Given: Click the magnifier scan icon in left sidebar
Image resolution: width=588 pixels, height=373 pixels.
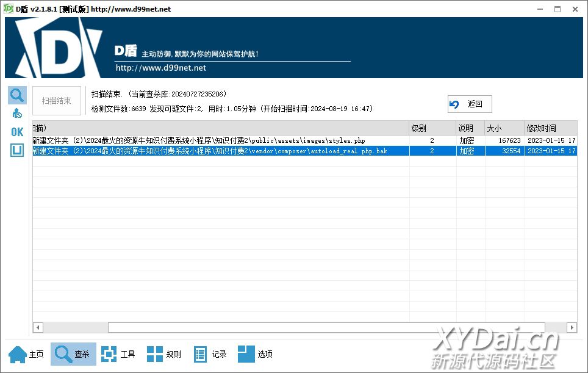Looking at the screenshot, I should tap(17, 95).
